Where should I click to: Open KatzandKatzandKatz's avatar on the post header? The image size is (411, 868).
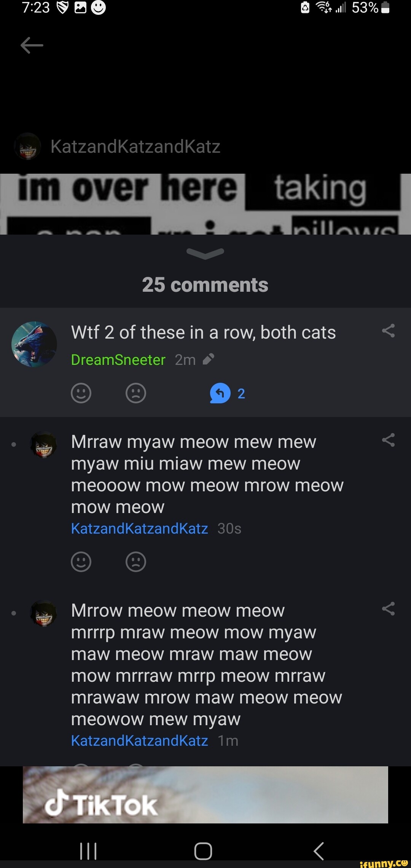(x=28, y=147)
